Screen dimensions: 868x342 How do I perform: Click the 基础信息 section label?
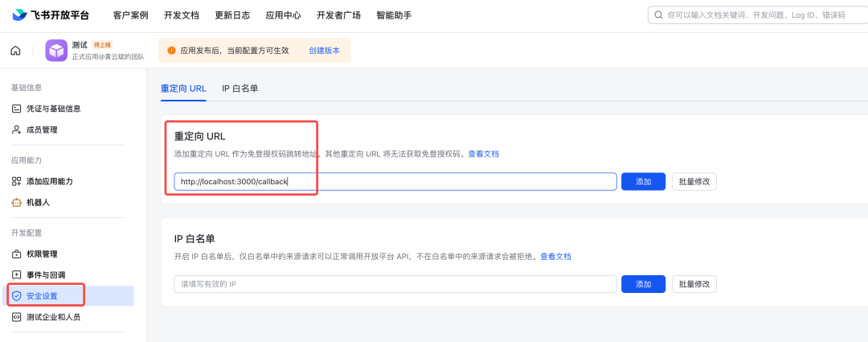click(x=27, y=88)
